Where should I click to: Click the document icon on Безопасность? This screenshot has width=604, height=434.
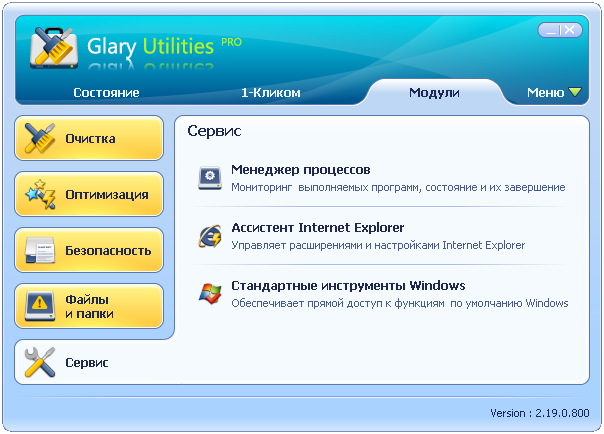point(40,250)
